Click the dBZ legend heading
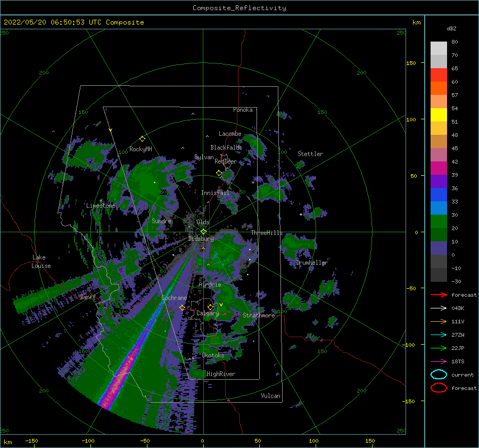Viewport: 479px width, 448px height. pos(451,28)
